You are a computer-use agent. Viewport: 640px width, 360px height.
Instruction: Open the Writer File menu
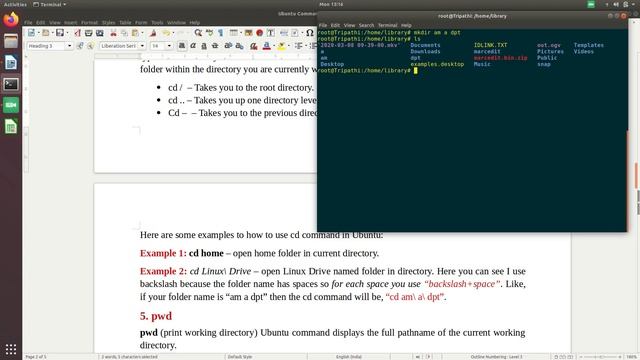tap(28, 22)
